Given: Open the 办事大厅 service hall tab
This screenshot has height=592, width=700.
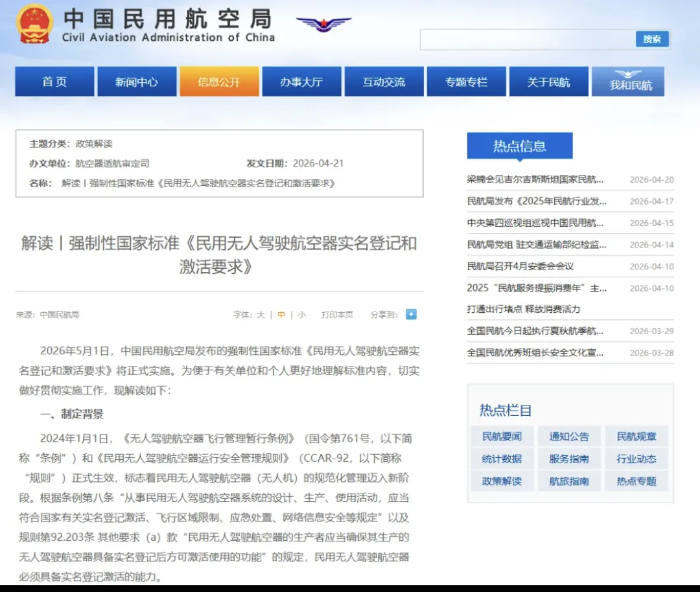Looking at the screenshot, I should 301,81.
